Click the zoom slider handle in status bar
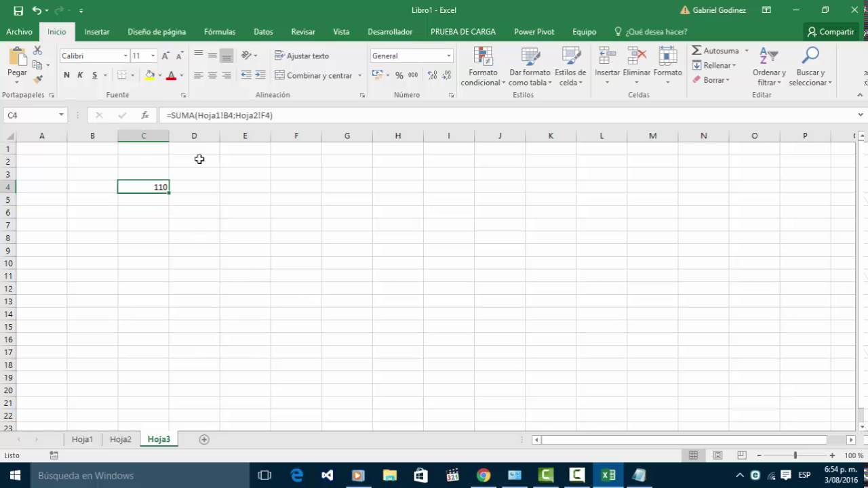 (x=795, y=455)
